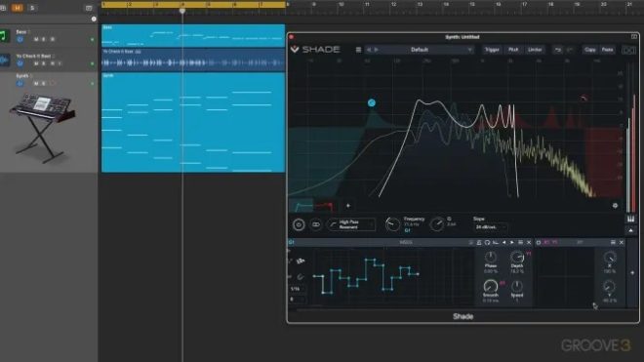Toggle power on Yo Check It Beat track
Image resolution: width=644 pixels, height=362 pixels.
pos(20,63)
